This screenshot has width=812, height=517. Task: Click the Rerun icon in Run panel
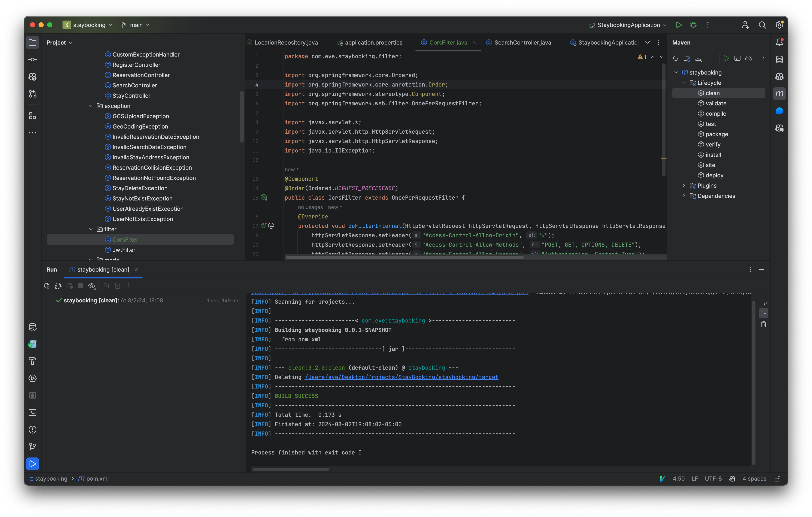pyautogui.click(x=47, y=286)
